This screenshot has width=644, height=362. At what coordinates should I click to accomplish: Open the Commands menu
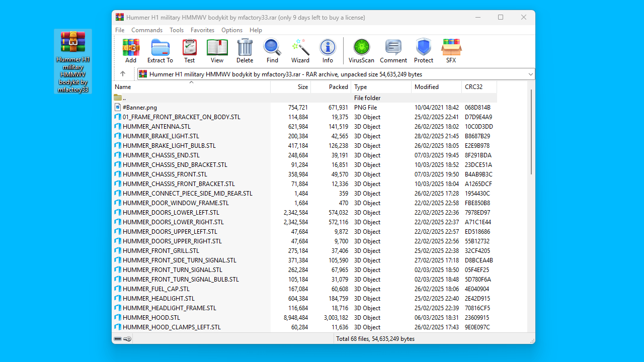pos(147,30)
